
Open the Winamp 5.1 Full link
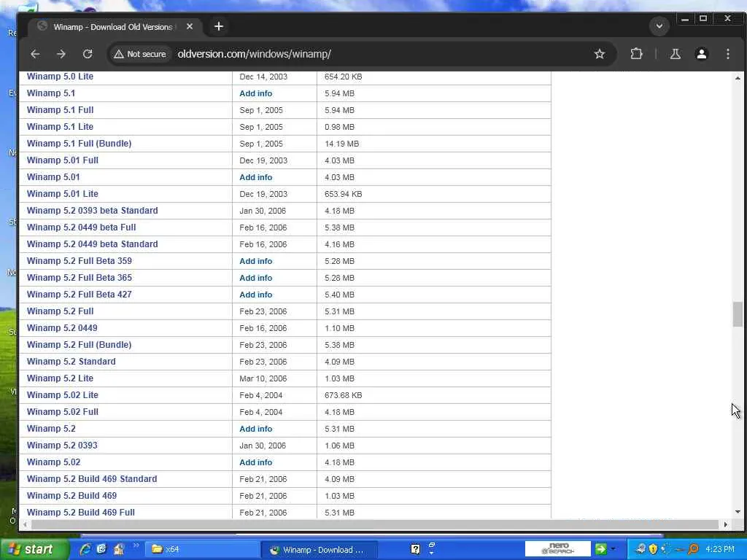(60, 110)
